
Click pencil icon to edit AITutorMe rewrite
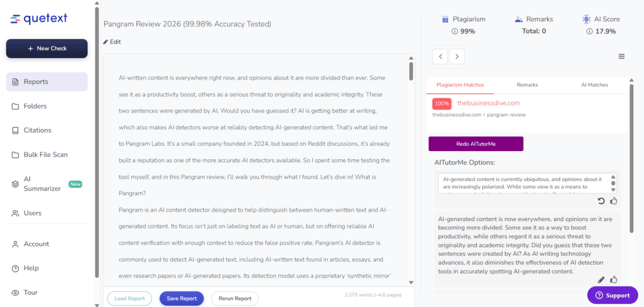click(601, 280)
